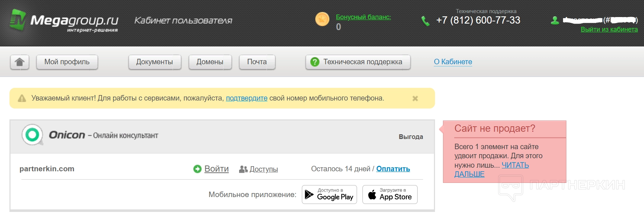Image resolution: width=644 pixels, height=221 pixels.
Task: Click the Megagroup.ru logo
Action: coord(64,21)
